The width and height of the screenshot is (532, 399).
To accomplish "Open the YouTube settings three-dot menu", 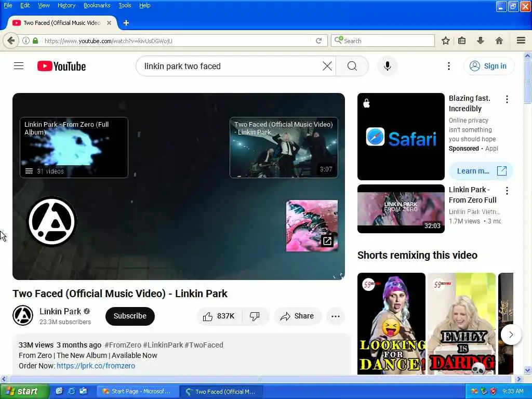I will (448, 66).
